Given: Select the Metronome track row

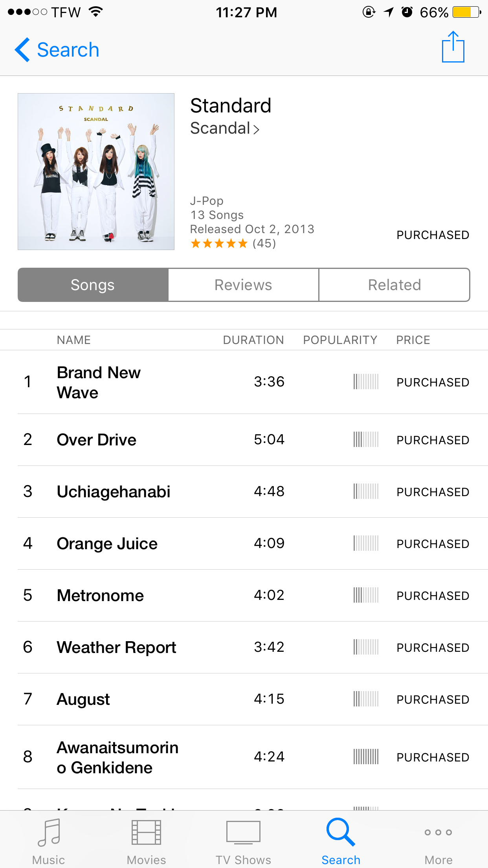Looking at the screenshot, I should coord(253,596).
